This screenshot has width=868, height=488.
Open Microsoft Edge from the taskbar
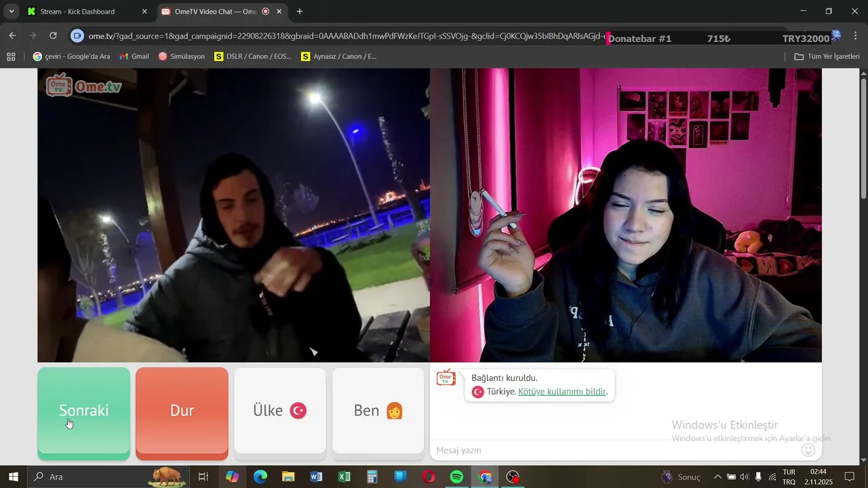point(260,476)
